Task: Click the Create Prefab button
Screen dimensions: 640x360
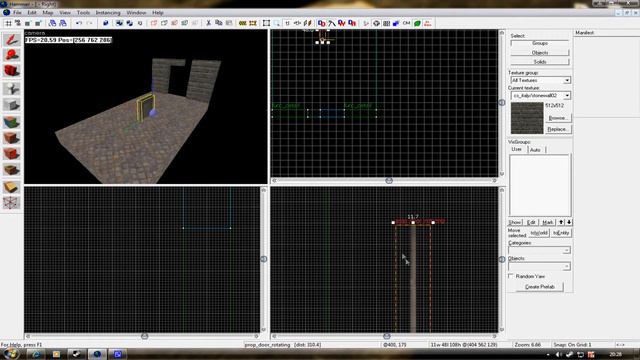Action: [x=540, y=287]
